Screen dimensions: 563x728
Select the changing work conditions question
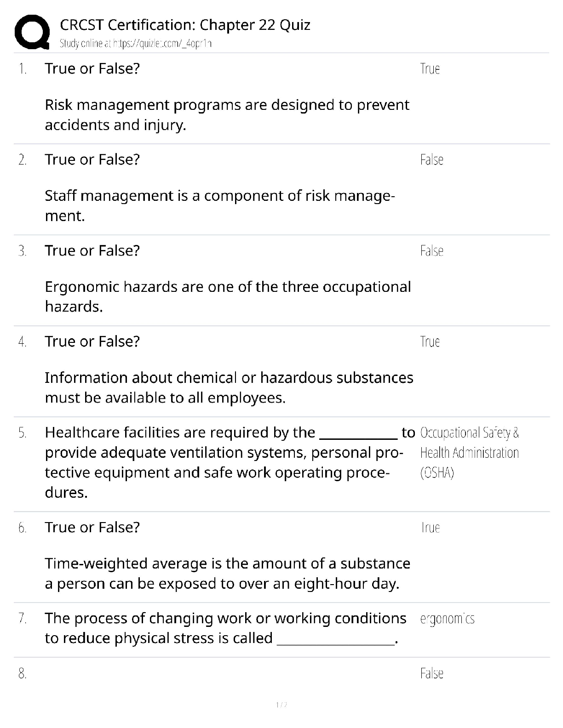coord(225,628)
